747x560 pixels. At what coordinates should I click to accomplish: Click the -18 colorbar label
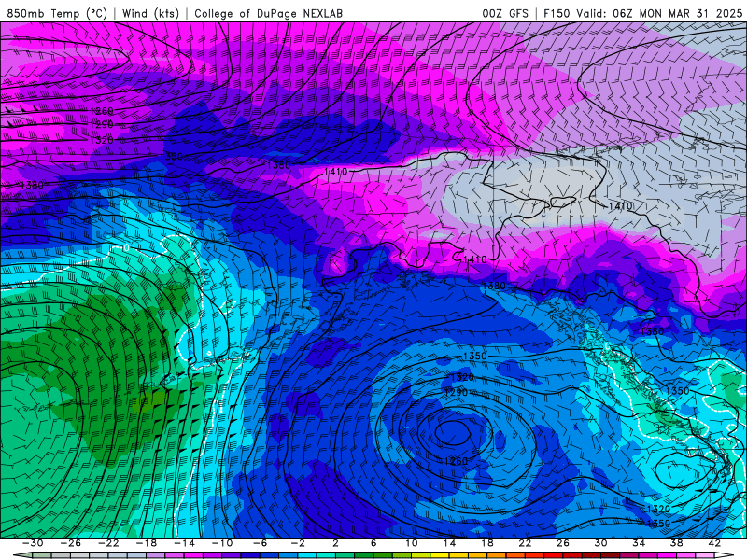(147, 543)
